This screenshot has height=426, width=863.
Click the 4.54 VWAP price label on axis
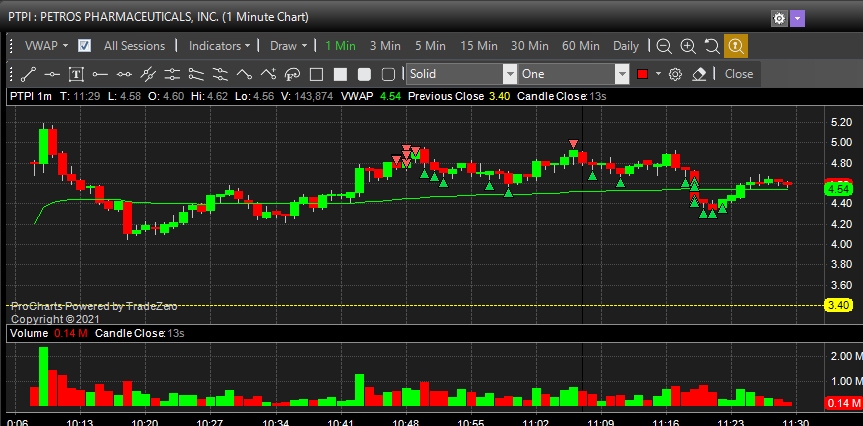point(838,189)
